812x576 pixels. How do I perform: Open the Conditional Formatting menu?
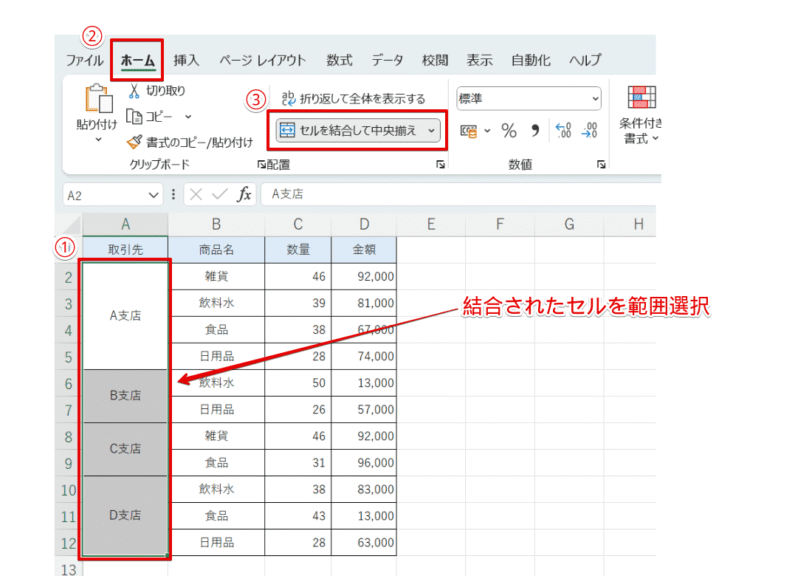[x=641, y=115]
